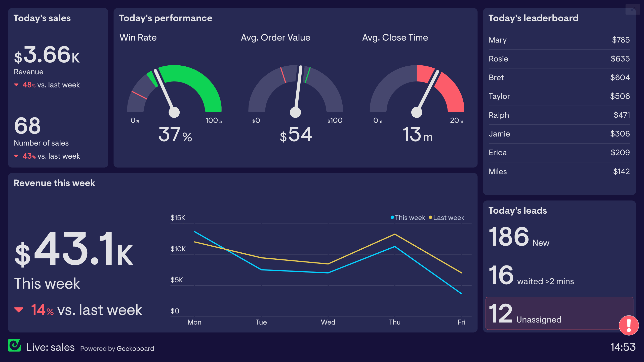Click the red decrease arrow next to 48%
644x362 pixels.
[x=17, y=85]
